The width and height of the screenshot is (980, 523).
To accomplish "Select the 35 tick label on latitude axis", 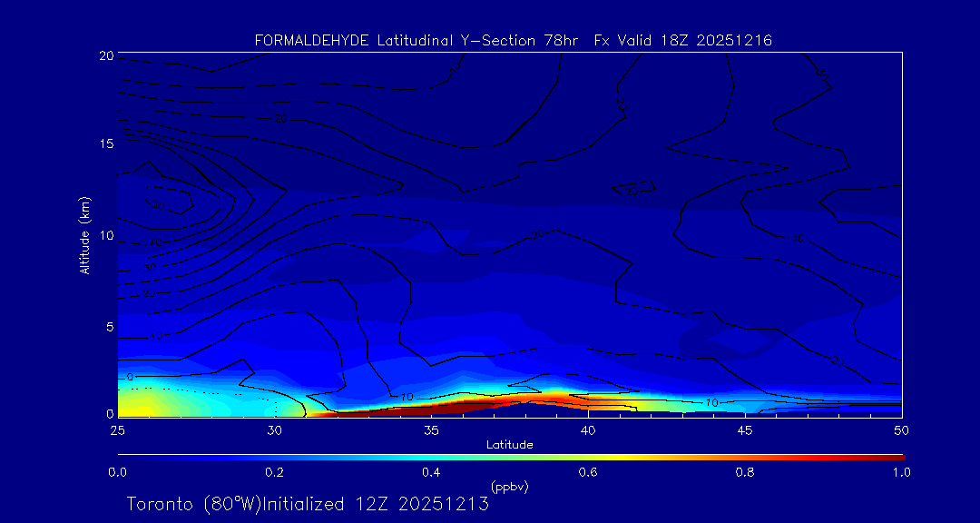I will tap(431, 429).
